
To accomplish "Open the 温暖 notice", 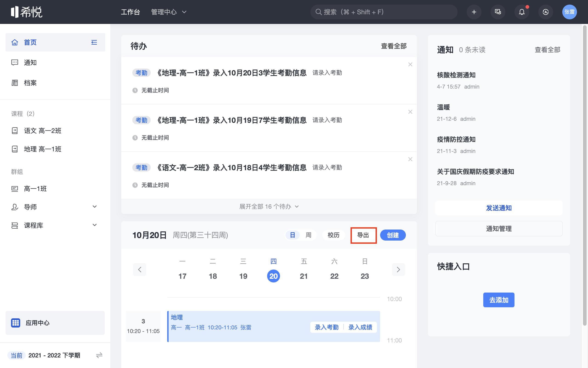I will pos(443,107).
